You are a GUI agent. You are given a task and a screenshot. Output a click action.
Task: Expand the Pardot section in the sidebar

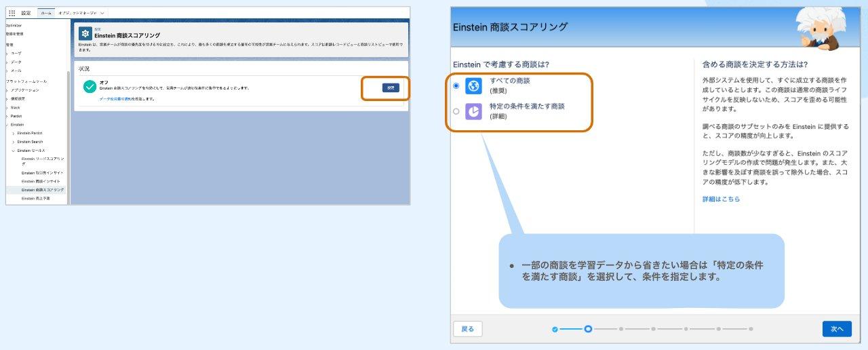pyautogui.click(x=7, y=116)
